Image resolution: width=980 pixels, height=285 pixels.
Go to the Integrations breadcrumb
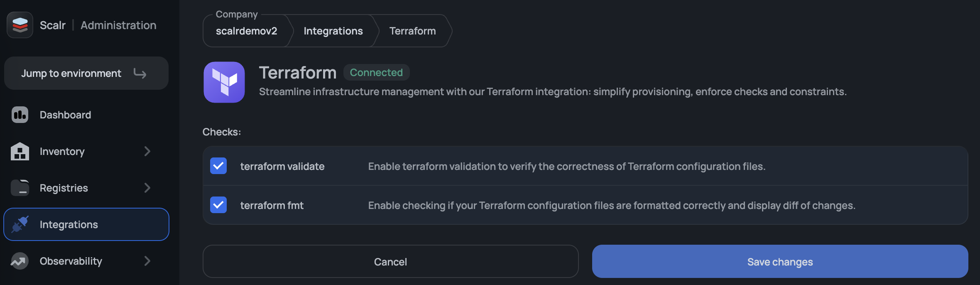333,31
